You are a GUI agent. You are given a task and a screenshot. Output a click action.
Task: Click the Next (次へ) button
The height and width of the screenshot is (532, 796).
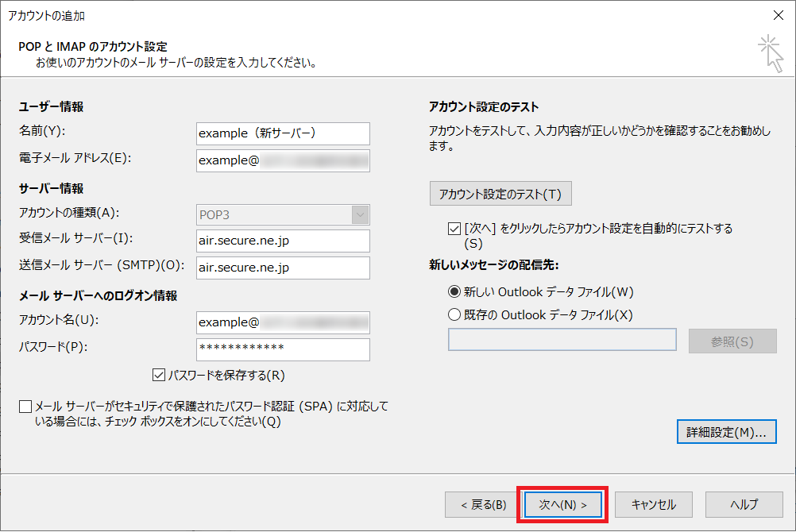click(562, 504)
